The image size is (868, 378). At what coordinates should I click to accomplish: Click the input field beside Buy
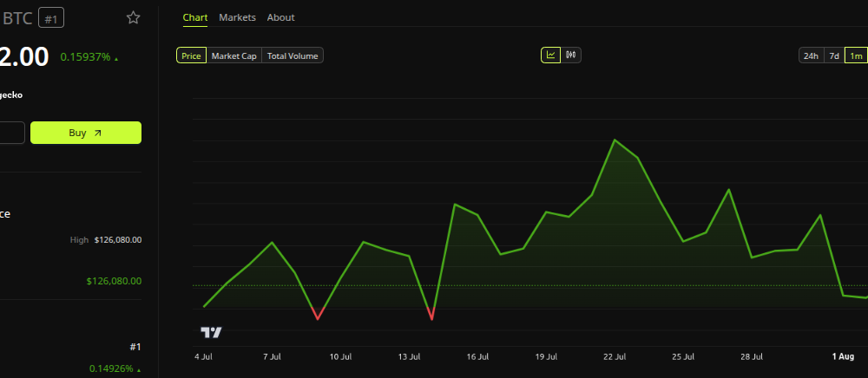(11, 133)
